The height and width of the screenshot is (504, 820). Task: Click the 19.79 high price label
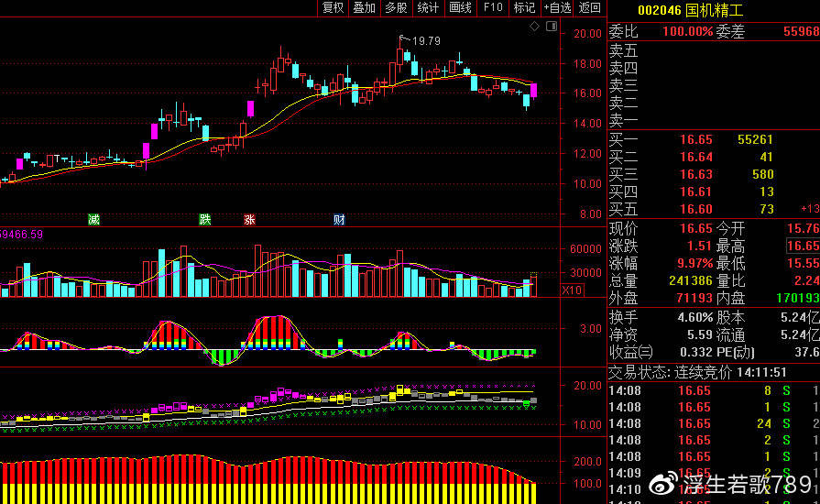tap(426, 41)
